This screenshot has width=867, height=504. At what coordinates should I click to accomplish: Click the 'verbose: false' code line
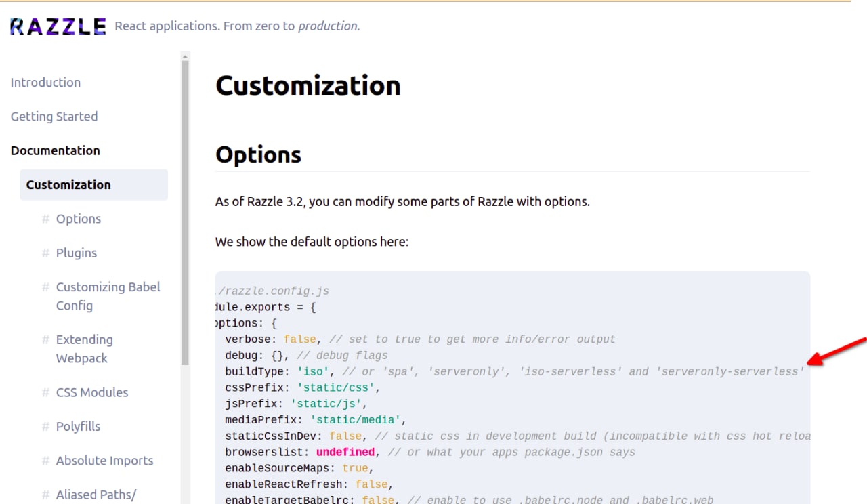(x=420, y=339)
